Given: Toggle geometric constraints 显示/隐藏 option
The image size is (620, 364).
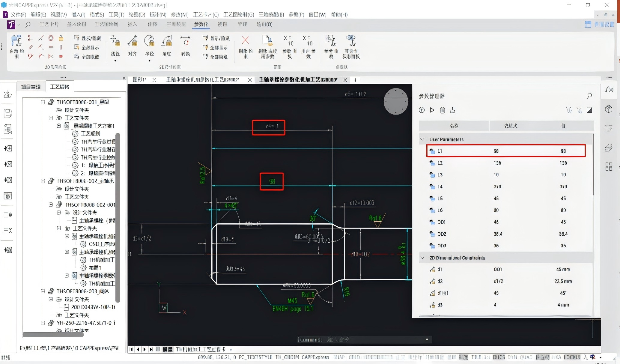Looking at the screenshot, I should coord(87,38).
